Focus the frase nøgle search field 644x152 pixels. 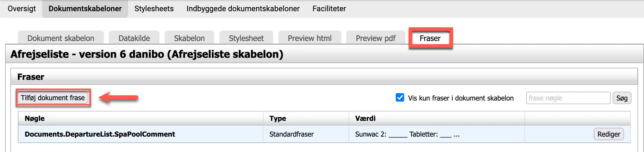[568, 98]
